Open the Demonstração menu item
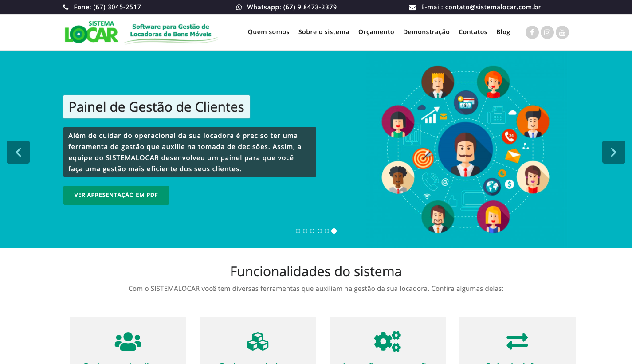The height and width of the screenshot is (364, 632). [x=426, y=32]
